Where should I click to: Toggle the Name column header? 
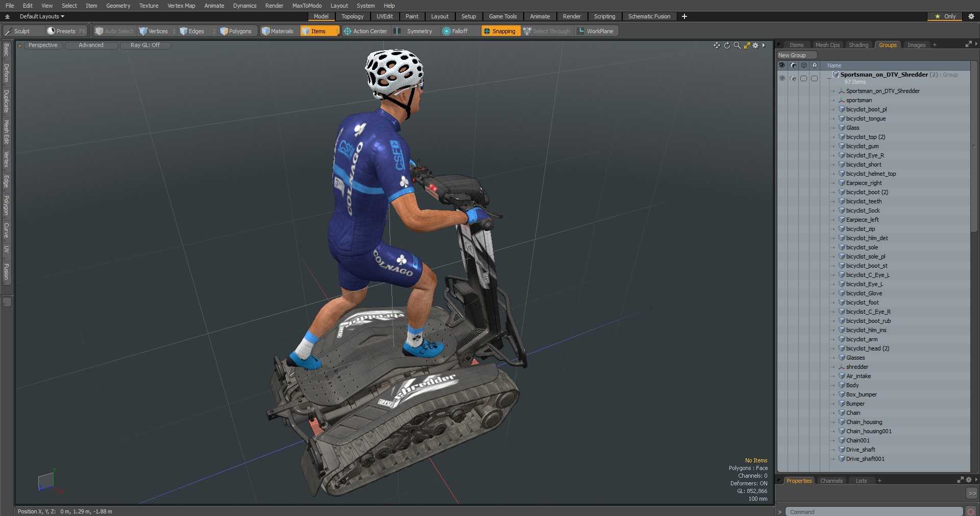[x=835, y=65]
